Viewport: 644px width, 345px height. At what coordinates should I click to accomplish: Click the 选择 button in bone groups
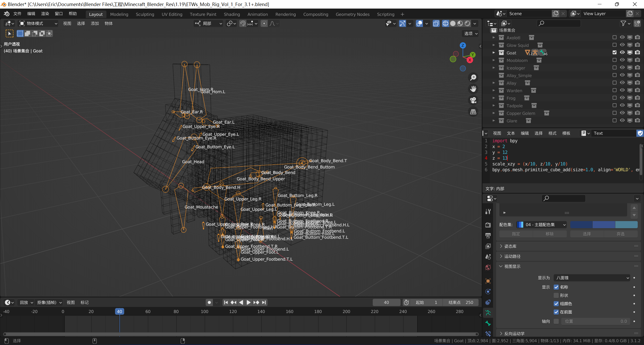tap(587, 234)
